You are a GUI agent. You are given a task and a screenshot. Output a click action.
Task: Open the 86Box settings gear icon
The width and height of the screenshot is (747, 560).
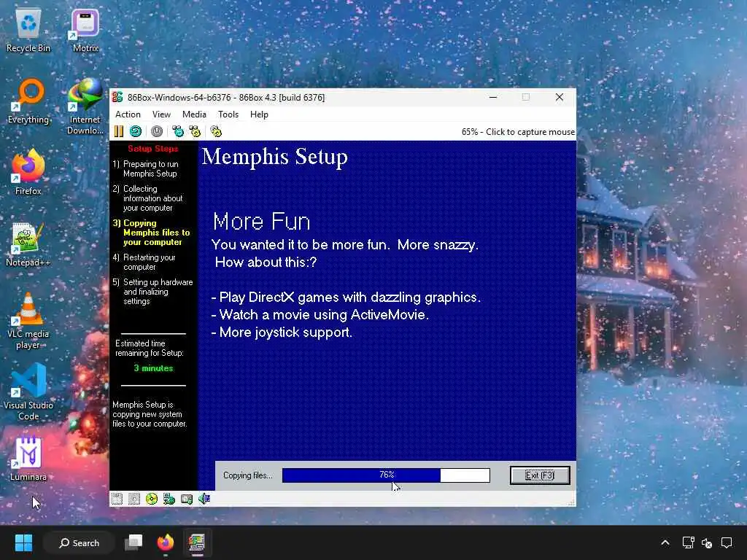tap(216, 131)
